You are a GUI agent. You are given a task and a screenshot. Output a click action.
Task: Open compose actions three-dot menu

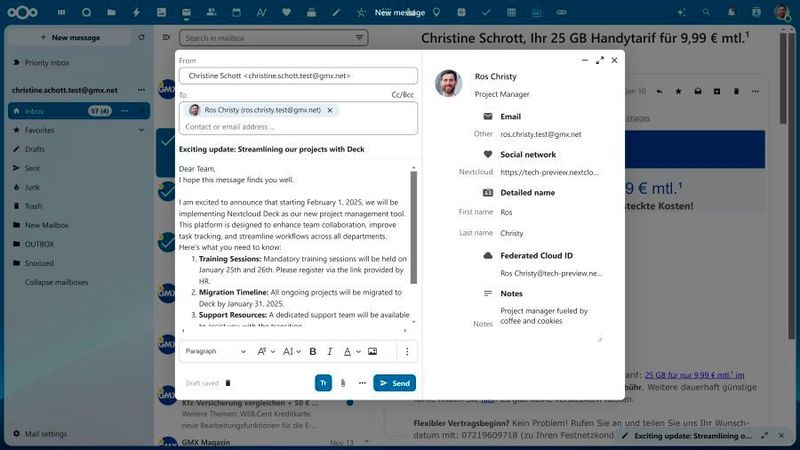click(x=362, y=383)
